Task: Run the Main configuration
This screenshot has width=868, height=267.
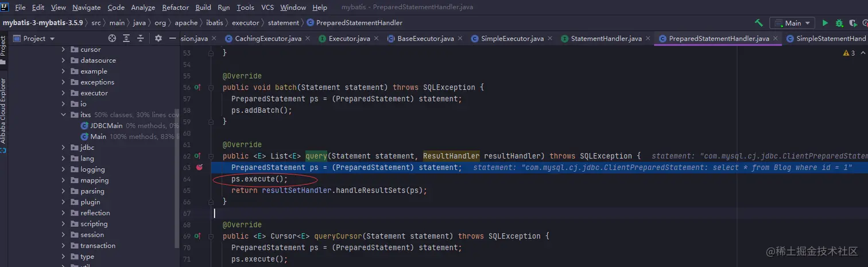Action: pos(825,23)
